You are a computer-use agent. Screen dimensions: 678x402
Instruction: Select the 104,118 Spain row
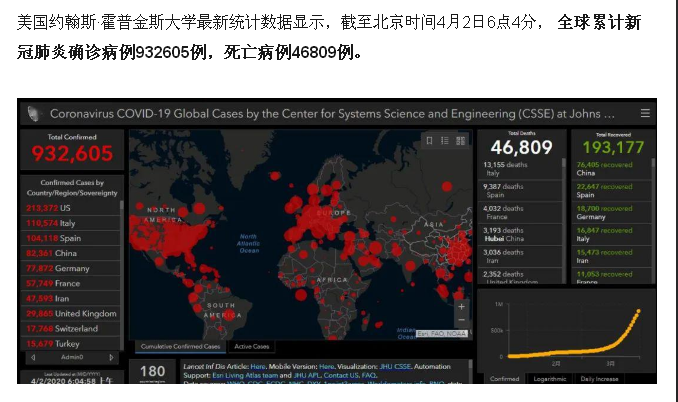pyautogui.click(x=70, y=238)
